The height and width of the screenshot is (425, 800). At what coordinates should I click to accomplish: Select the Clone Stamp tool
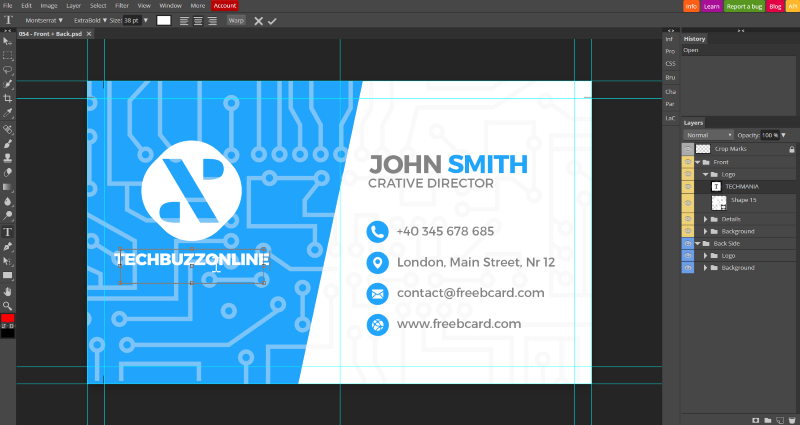pyautogui.click(x=8, y=158)
